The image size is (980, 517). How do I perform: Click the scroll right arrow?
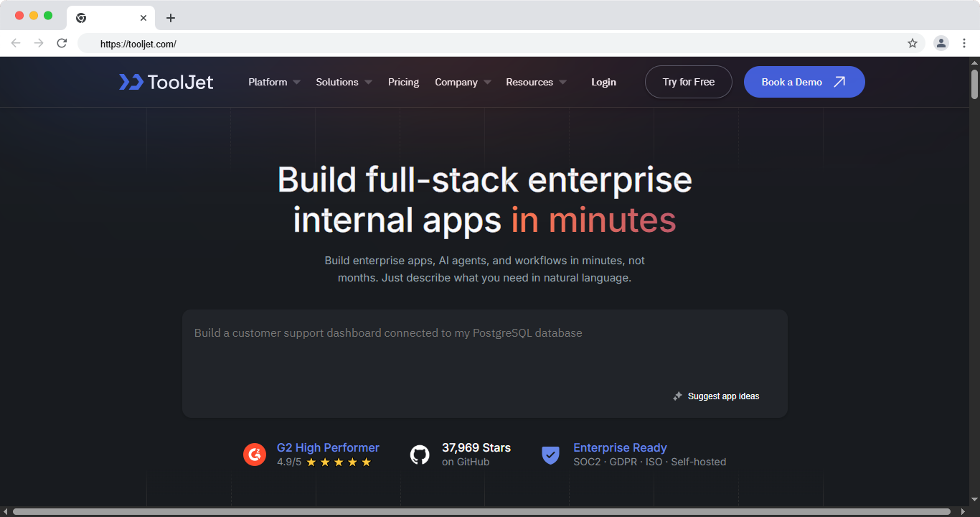coord(963,512)
